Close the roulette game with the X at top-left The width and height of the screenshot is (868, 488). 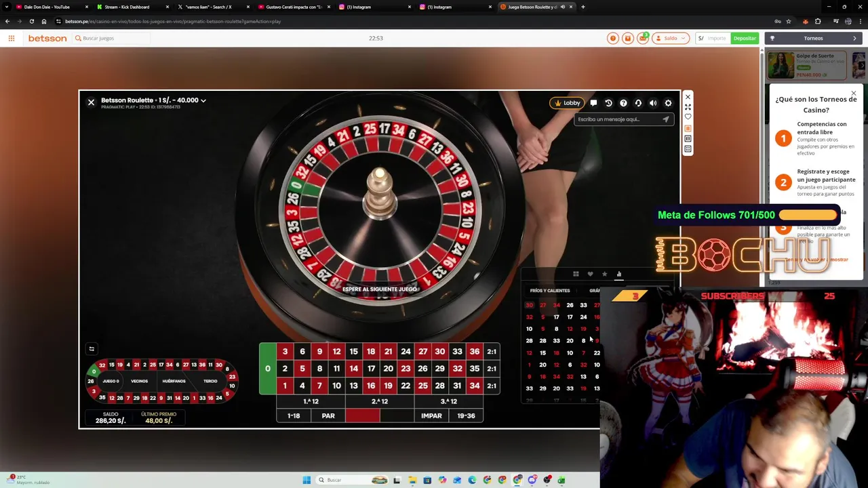[x=91, y=102]
